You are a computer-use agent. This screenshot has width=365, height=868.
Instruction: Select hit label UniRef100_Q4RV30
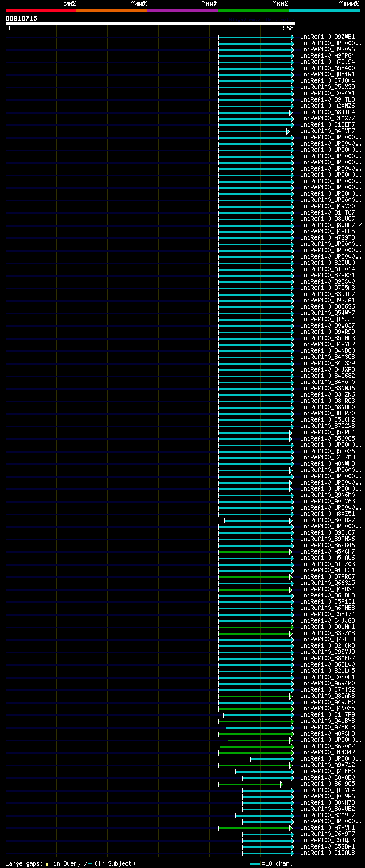click(x=328, y=207)
